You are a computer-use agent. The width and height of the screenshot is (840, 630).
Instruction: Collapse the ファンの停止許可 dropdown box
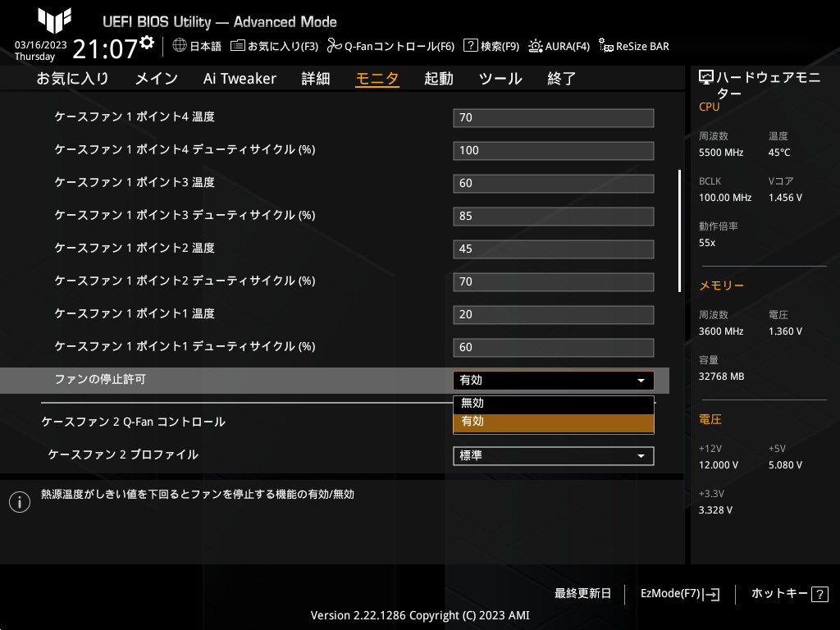[554, 381]
